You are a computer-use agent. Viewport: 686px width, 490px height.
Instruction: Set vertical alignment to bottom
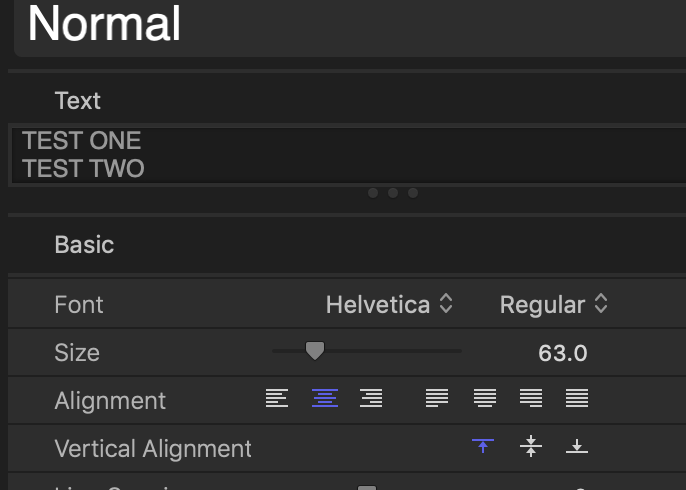[x=577, y=447]
